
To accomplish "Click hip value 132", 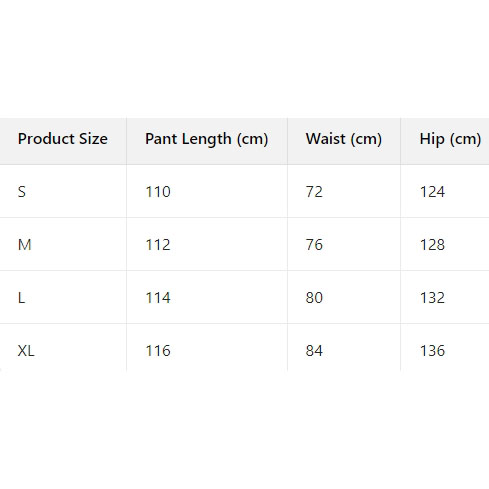I will tap(432, 298).
